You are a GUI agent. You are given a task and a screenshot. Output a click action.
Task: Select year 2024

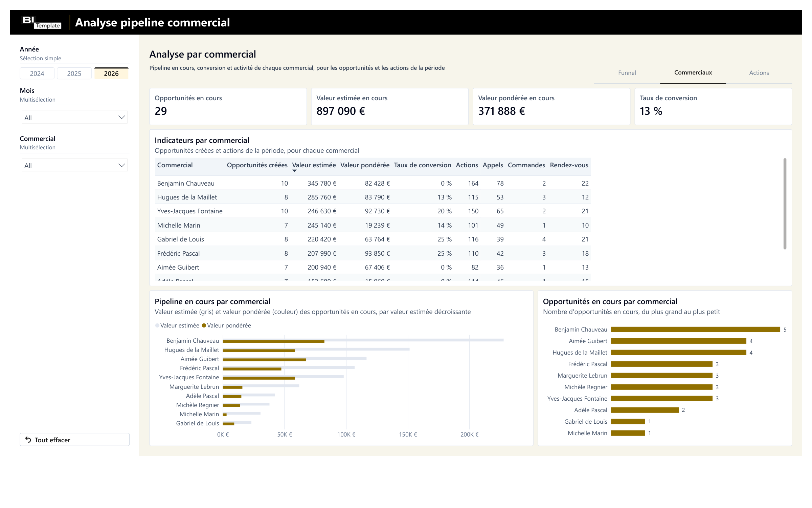pos(37,73)
